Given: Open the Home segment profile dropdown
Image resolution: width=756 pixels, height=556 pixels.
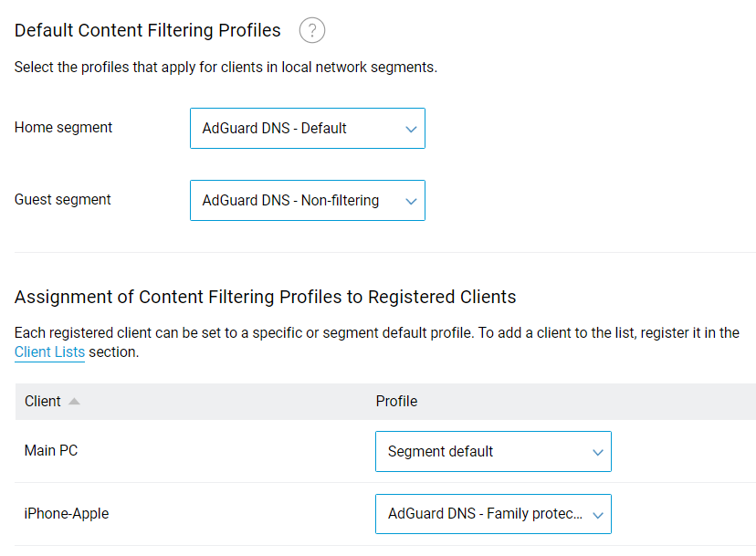Looking at the screenshot, I should 307,128.
